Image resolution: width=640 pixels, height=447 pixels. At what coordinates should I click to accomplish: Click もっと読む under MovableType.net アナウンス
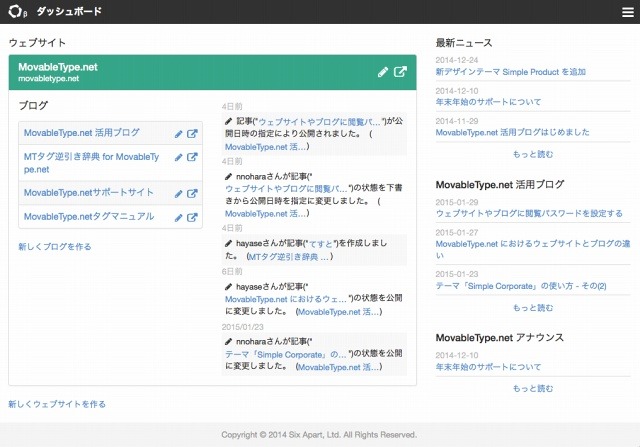click(533, 388)
